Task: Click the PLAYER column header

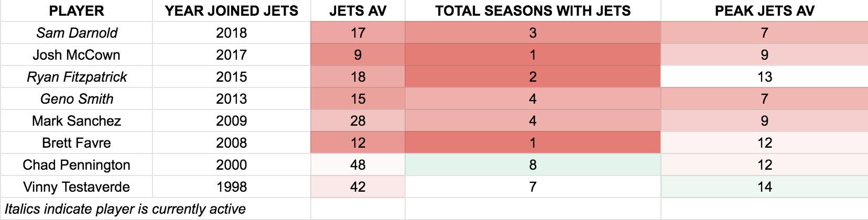Action: point(77,11)
